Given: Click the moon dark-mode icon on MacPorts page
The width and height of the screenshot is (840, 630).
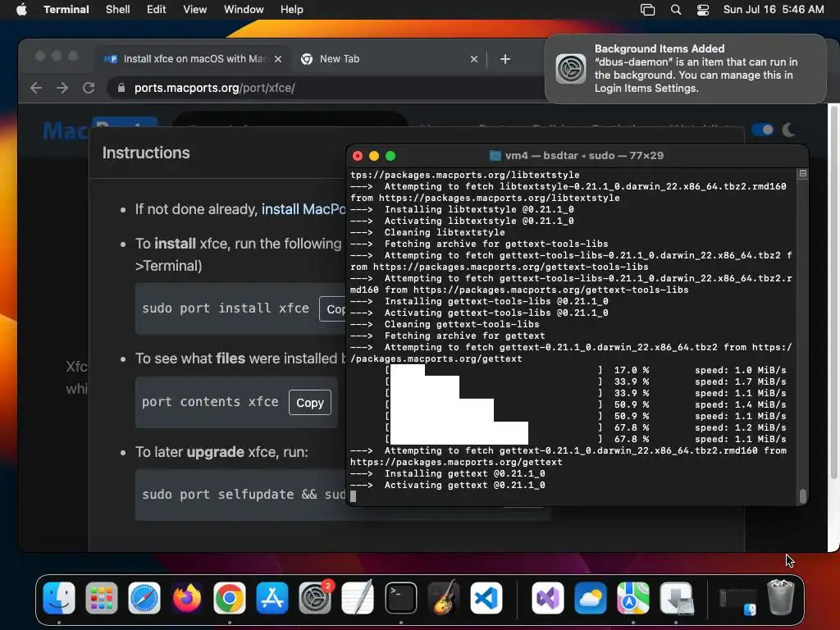Looking at the screenshot, I should (x=788, y=130).
